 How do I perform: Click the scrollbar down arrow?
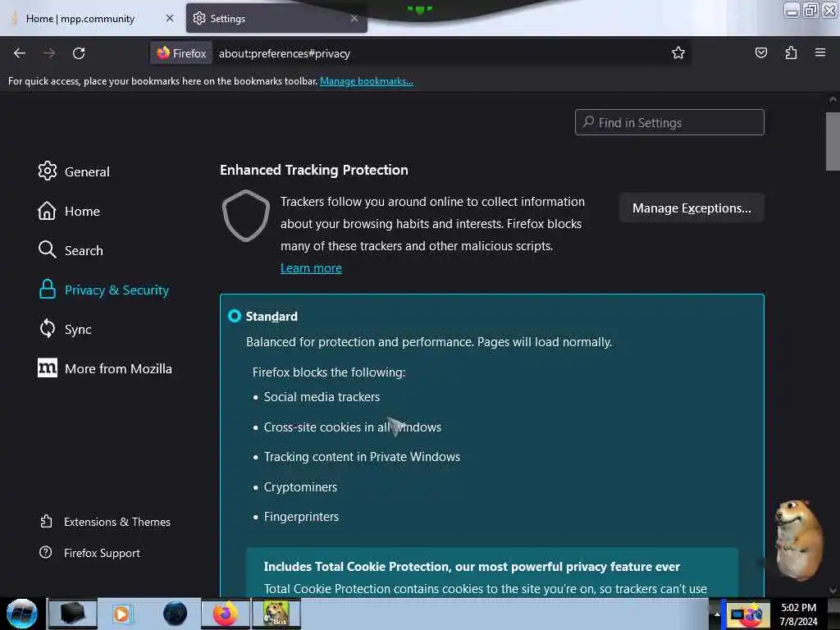coord(833,591)
